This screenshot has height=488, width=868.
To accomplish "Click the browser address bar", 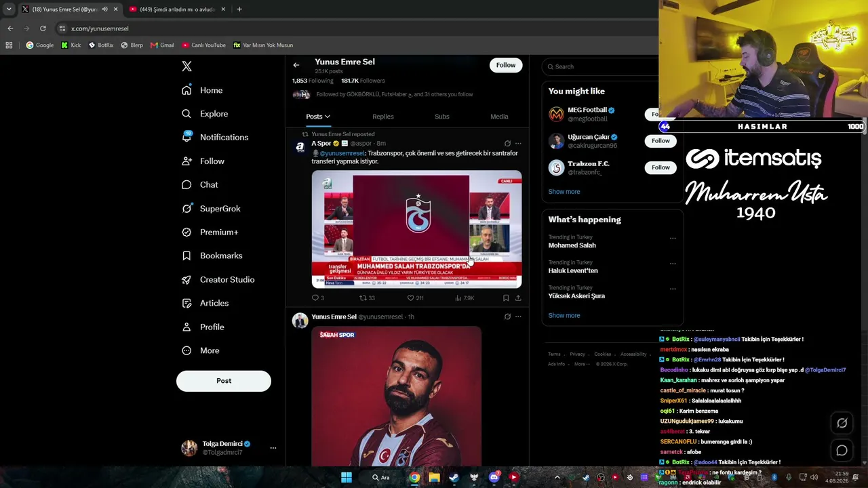I will (356, 28).
